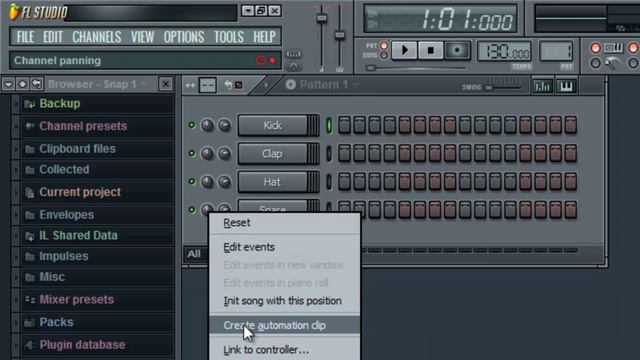This screenshot has height=360, width=640.
Task: Click the Clap channel panning knob
Action: click(x=207, y=153)
